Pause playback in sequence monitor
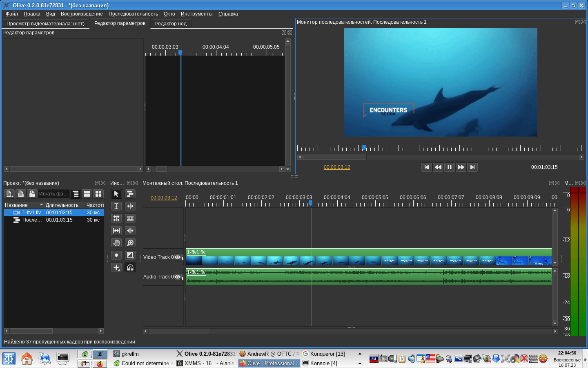The height and width of the screenshot is (368, 588). (450, 167)
